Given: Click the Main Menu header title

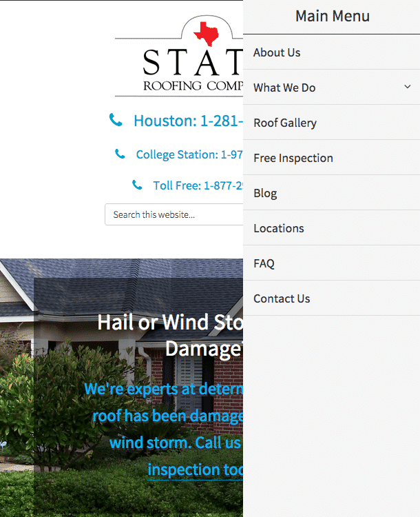Looking at the screenshot, I should point(332,17).
